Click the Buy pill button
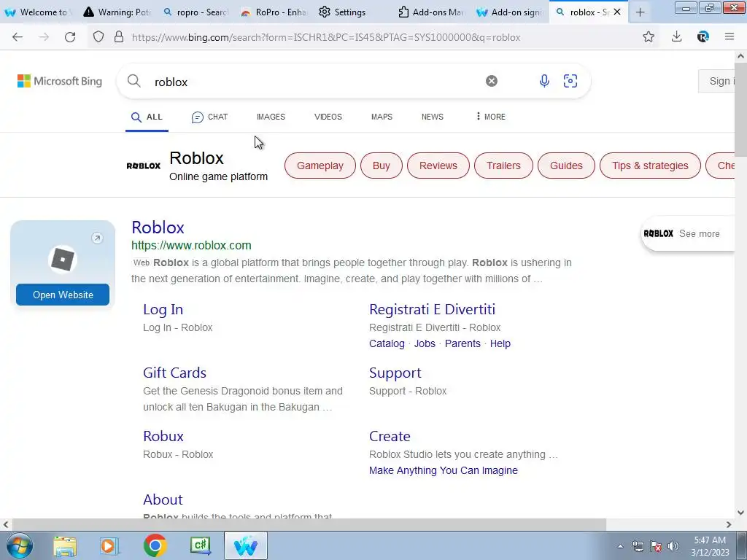The width and height of the screenshot is (747, 560). click(381, 166)
